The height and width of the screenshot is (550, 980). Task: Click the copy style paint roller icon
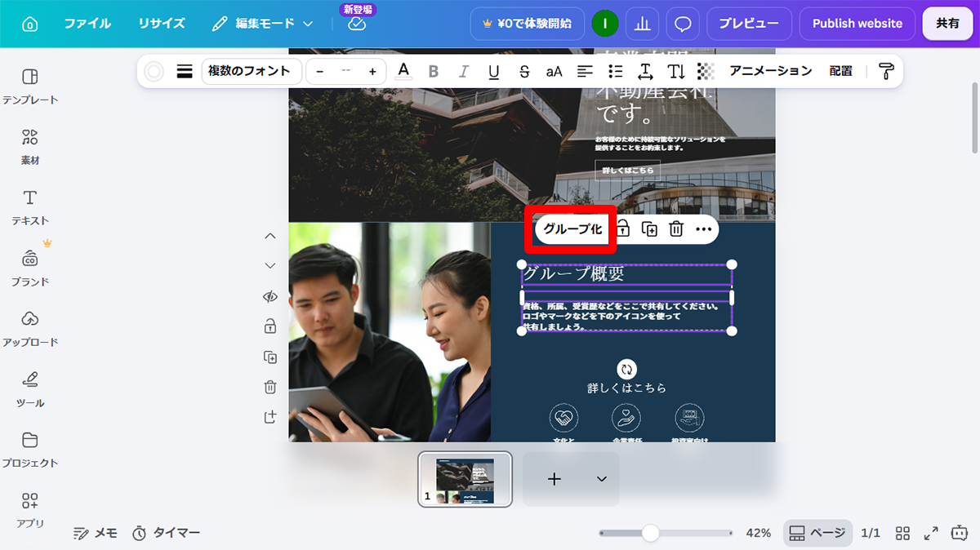(x=886, y=71)
